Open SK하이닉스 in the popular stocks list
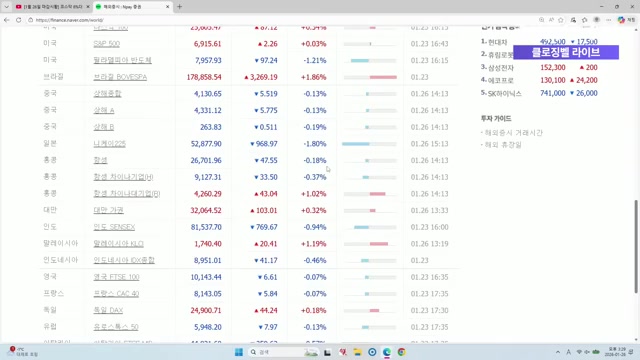Screen dimensions: 640x360 coord(504,93)
